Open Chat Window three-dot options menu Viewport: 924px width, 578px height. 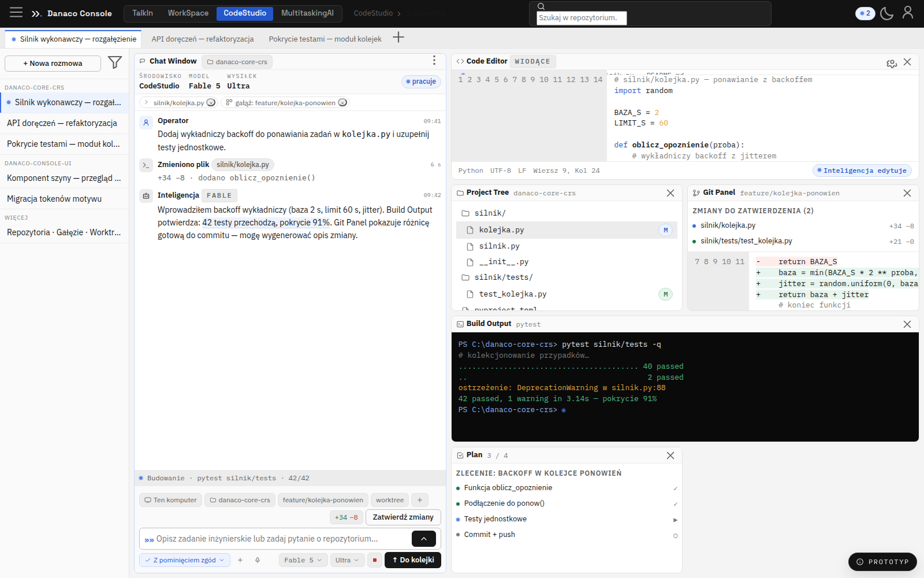(434, 61)
